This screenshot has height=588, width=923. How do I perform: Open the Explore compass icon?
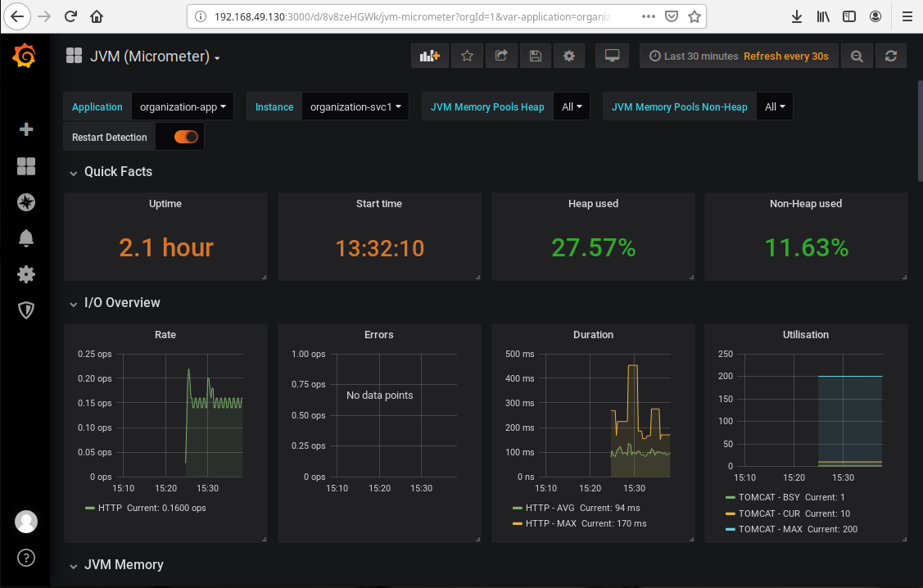(x=26, y=202)
